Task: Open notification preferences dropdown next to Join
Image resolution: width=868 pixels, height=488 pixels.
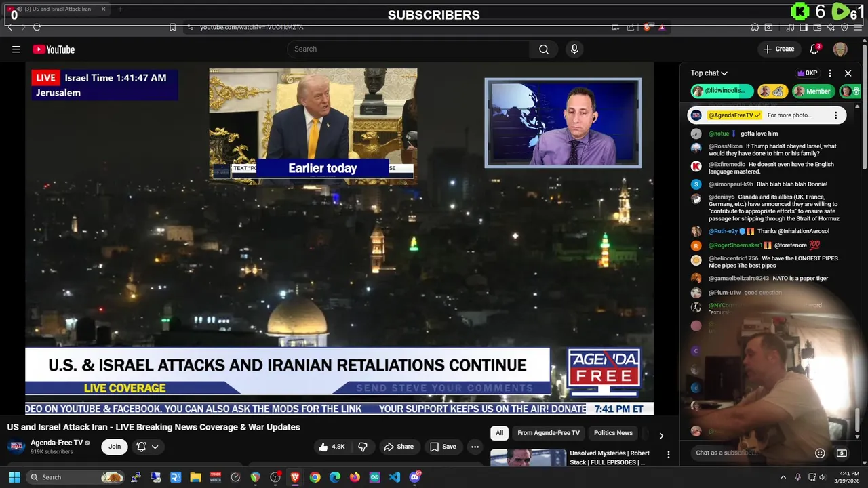Action: (x=147, y=447)
